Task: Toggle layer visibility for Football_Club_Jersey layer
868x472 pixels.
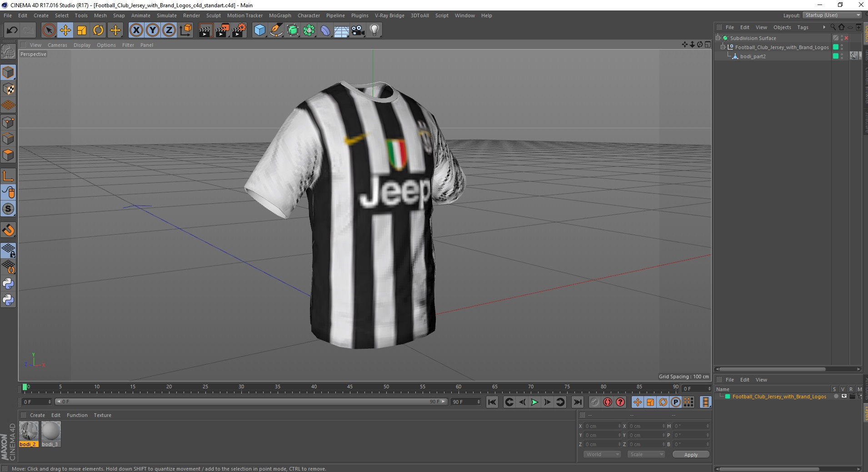Action: point(844,397)
